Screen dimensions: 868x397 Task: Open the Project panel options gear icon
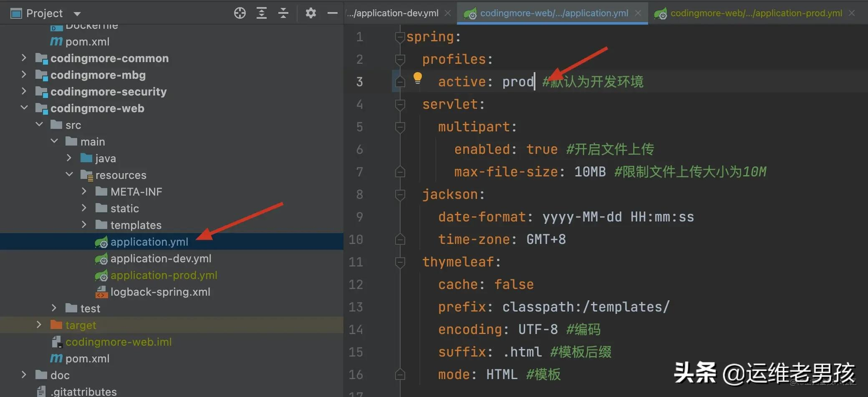pos(310,13)
